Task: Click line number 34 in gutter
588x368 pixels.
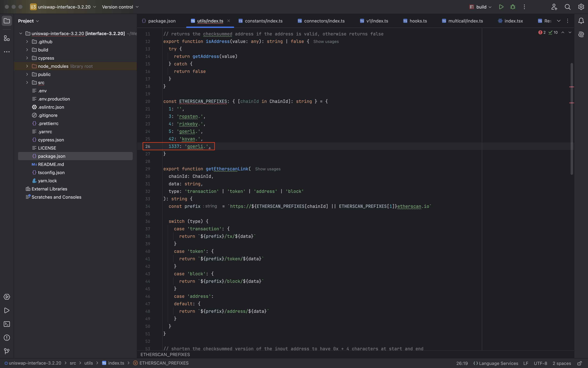Action: [x=148, y=206]
